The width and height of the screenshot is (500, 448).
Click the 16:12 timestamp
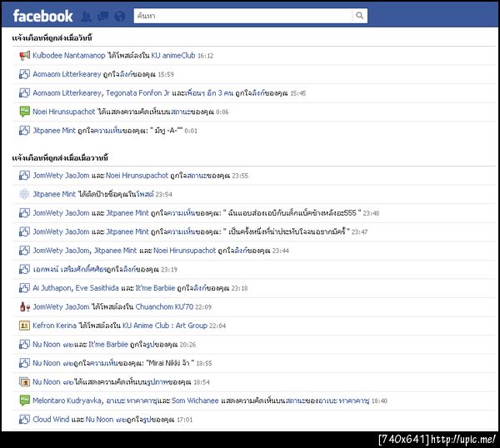tap(205, 56)
